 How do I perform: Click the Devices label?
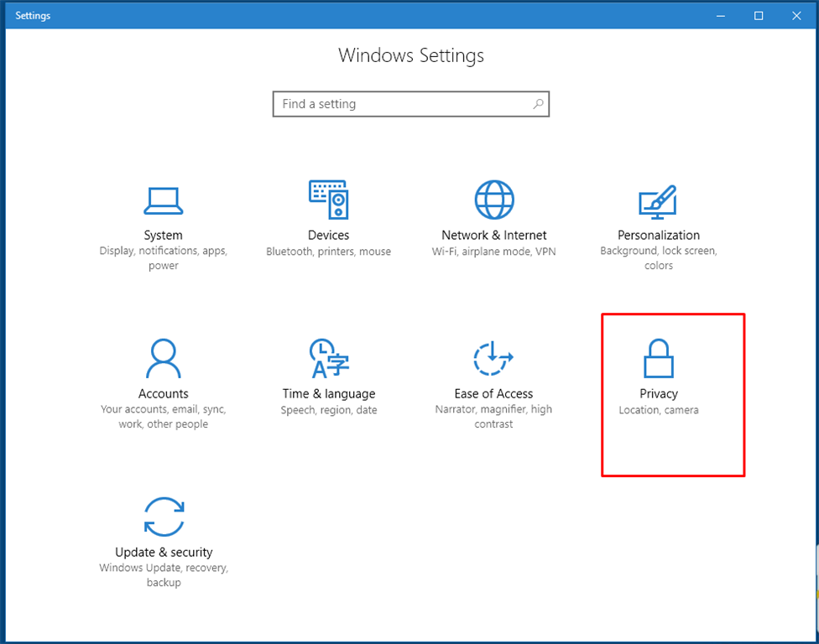click(329, 236)
